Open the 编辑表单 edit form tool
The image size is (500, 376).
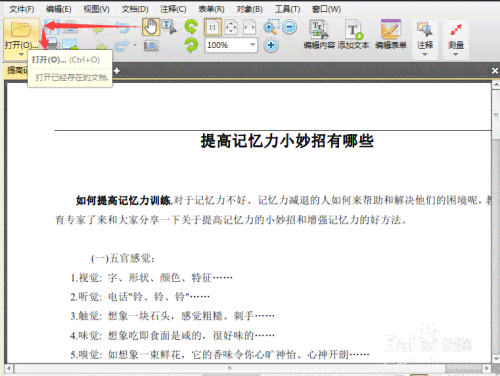coord(391,34)
